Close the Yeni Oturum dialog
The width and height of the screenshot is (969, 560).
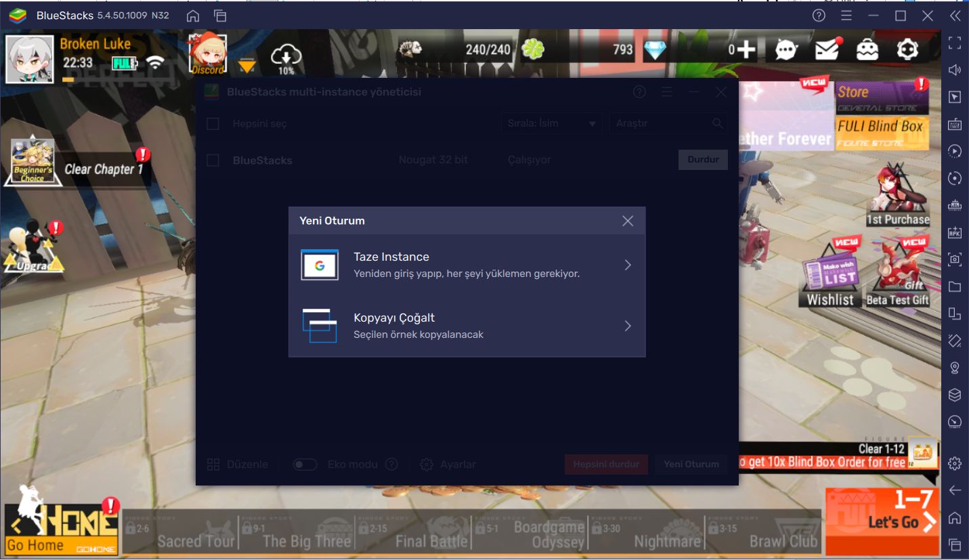pyautogui.click(x=628, y=221)
